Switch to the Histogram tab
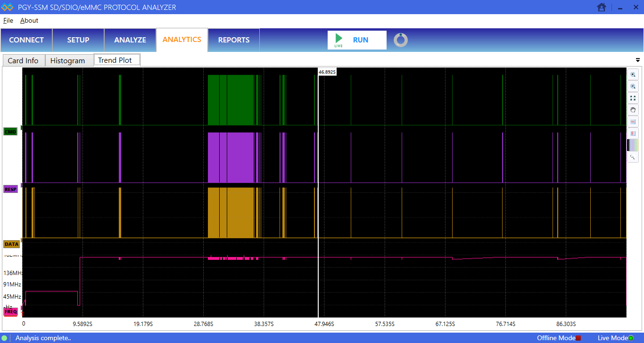 [69, 60]
